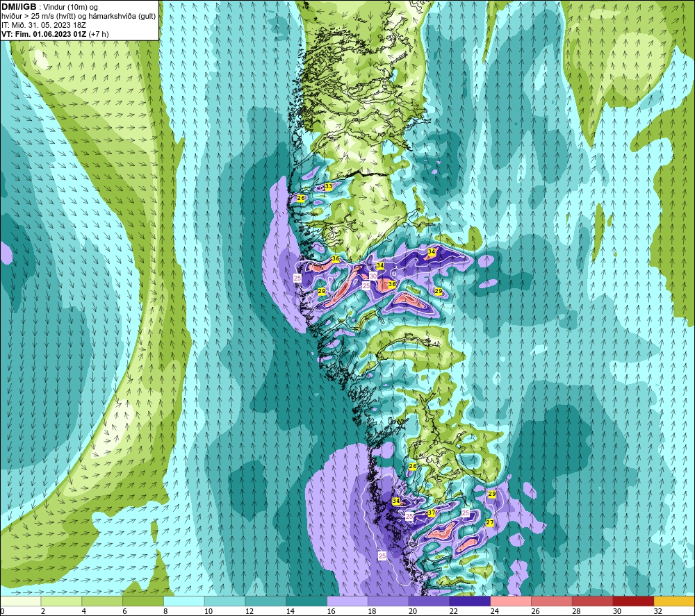Click the legend scale number '18'
The height and width of the screenshot is (616, 695).
click(x=372, y=611)
